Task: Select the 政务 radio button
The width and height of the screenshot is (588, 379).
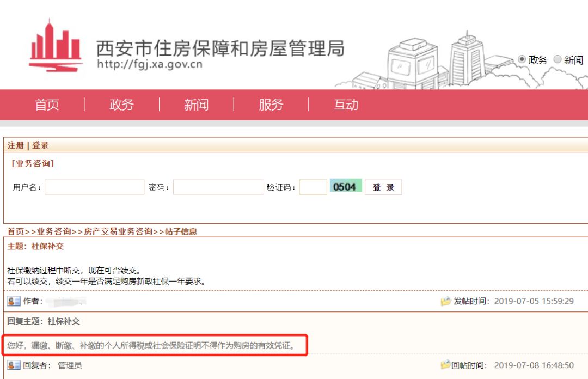Action: coord(523,60)
